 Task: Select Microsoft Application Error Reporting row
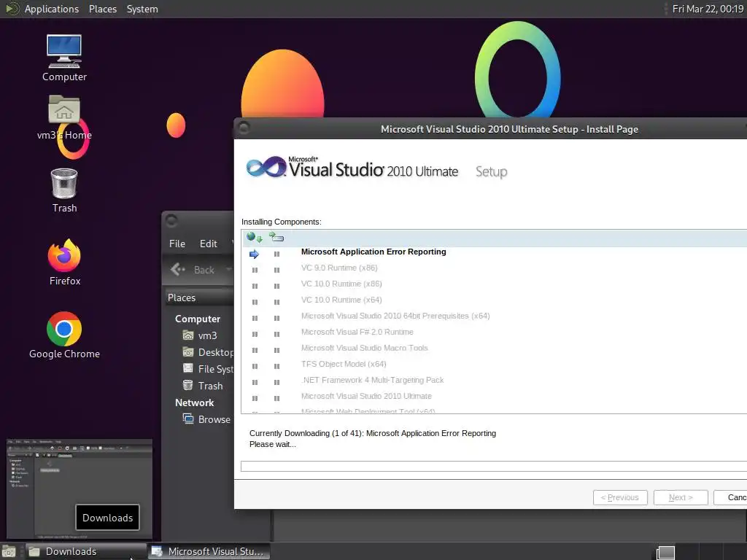pos(494,252)
